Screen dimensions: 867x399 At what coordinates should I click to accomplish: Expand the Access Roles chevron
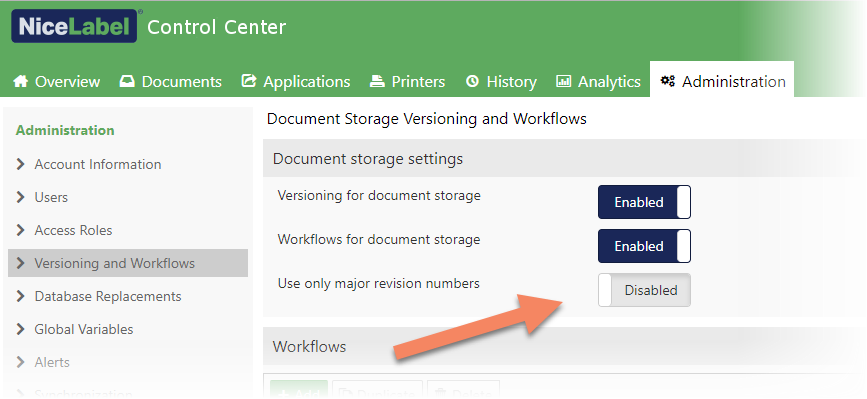tap(21, 230)
